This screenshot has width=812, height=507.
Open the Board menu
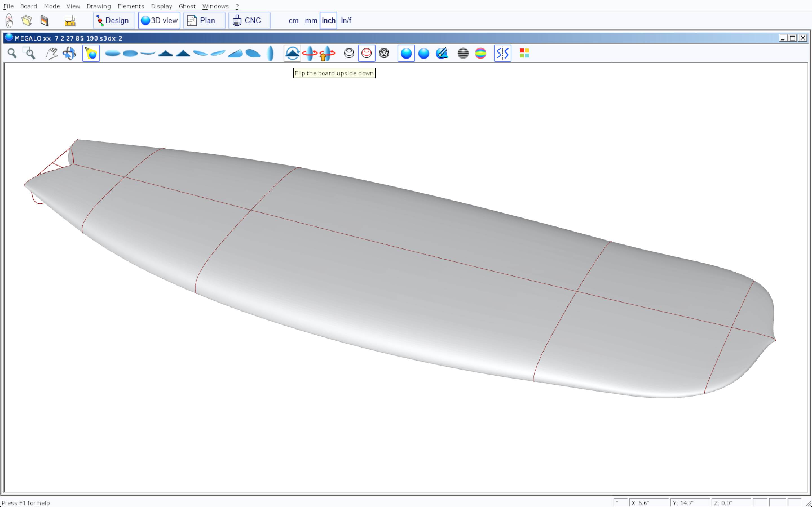tap(28, 6)
